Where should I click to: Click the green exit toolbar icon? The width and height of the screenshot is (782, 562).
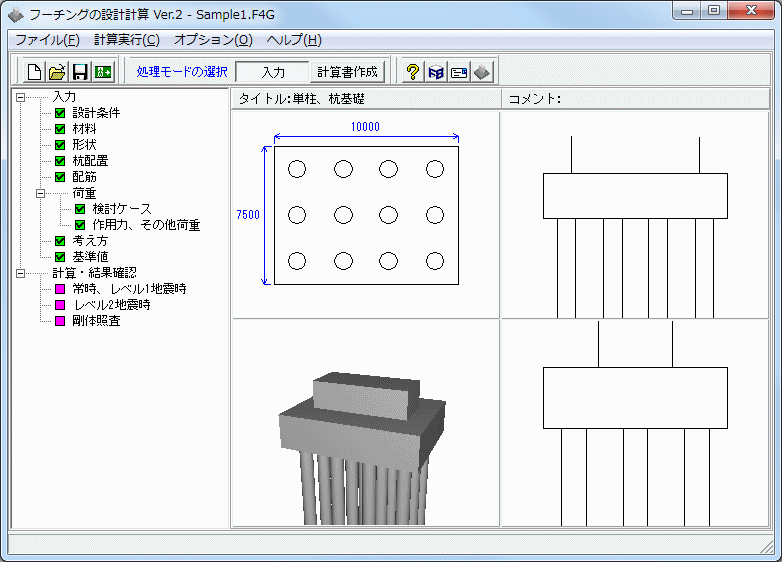click(103, 72)
